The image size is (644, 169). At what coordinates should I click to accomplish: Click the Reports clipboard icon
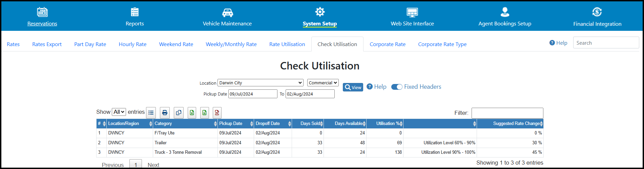tap(135, 12)
